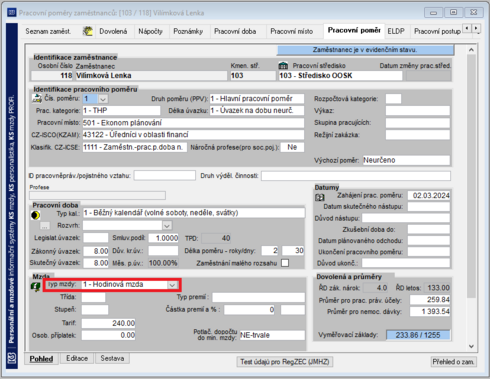
Task: Click the Skutečný úvazek field
Action: [96, 263]
